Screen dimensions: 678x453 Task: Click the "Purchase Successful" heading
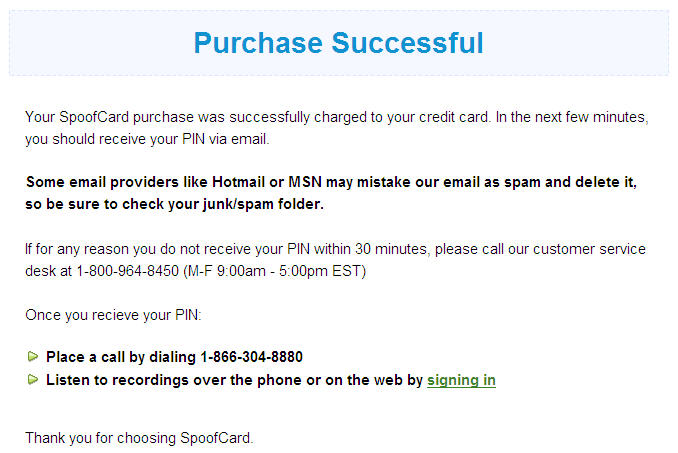pos(338,43)
